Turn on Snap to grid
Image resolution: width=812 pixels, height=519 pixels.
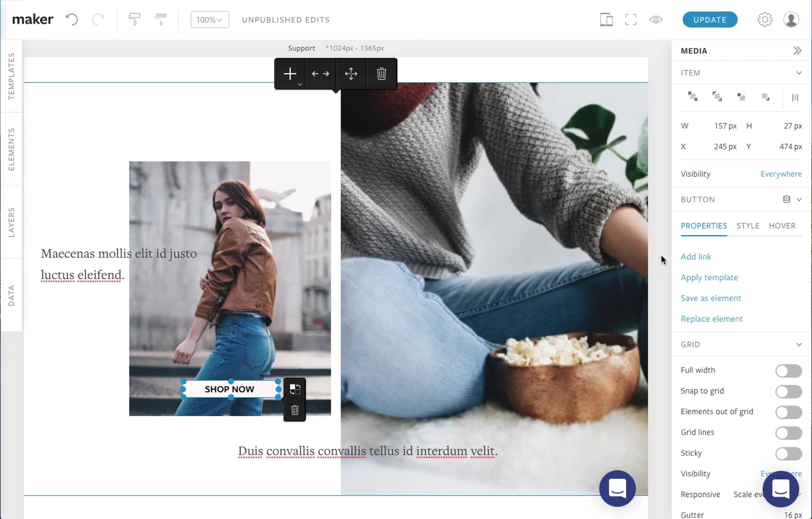(x=788, y=391)
